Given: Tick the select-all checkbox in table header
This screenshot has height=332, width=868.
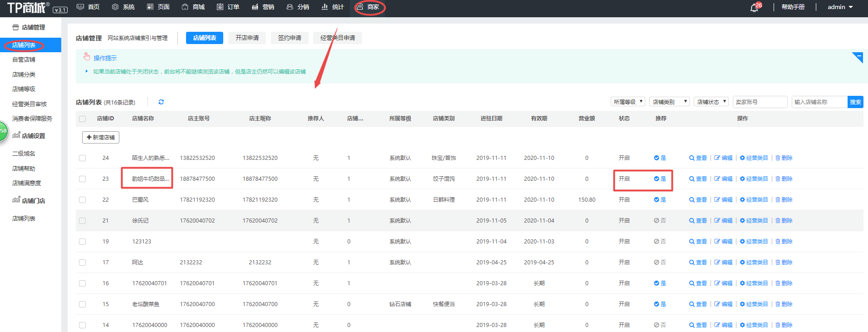Looking at the screenshot, I should pyautogui.click(x=82, y=119).
